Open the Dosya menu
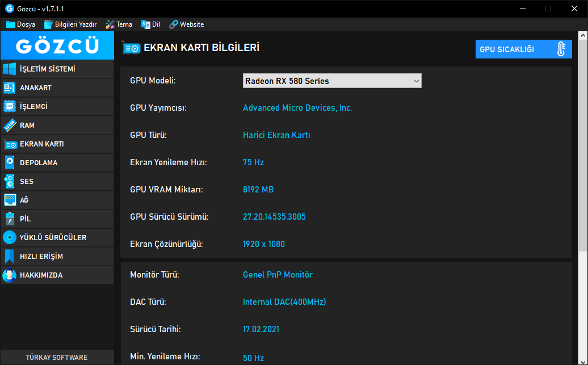Image resolution: width=588 pixels, height=365 pixels. 21,24
